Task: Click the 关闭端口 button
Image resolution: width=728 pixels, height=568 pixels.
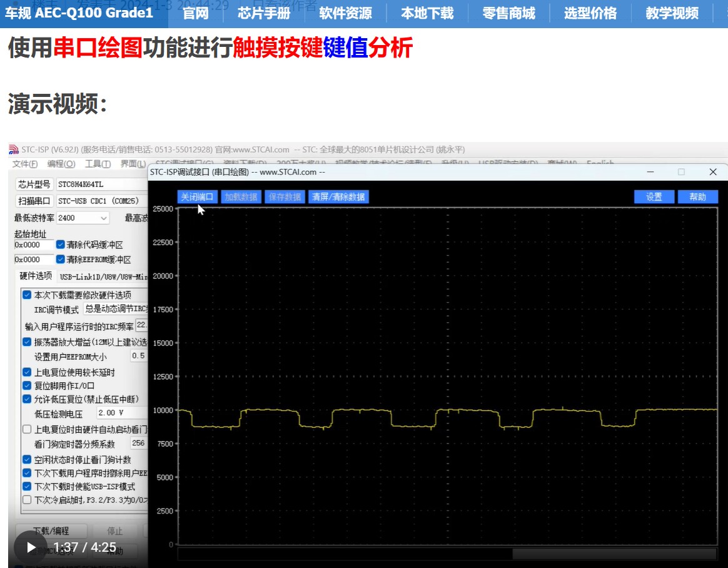Action: 197,197
